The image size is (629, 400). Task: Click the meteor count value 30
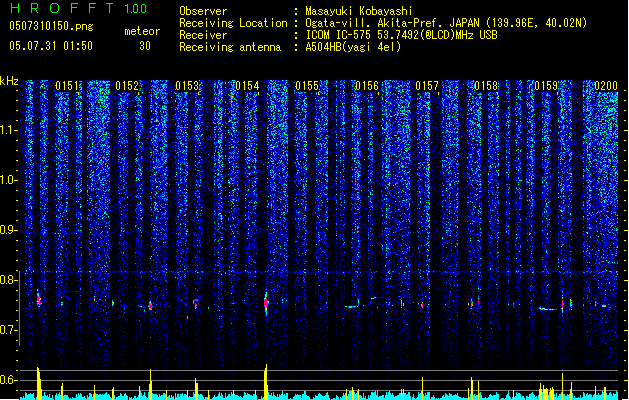(x=145, y=46)
